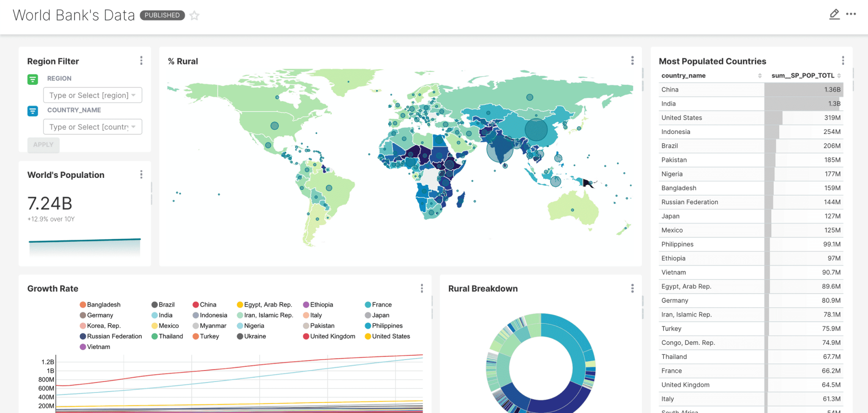868x413 pixels.
Task: Open the country_name select dropdown
Action: coord(93,127)
